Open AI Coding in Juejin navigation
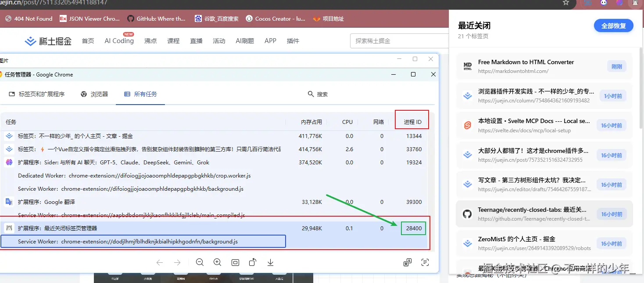The height and width of the screenshot is (283, 644). (x=119, y=41)
